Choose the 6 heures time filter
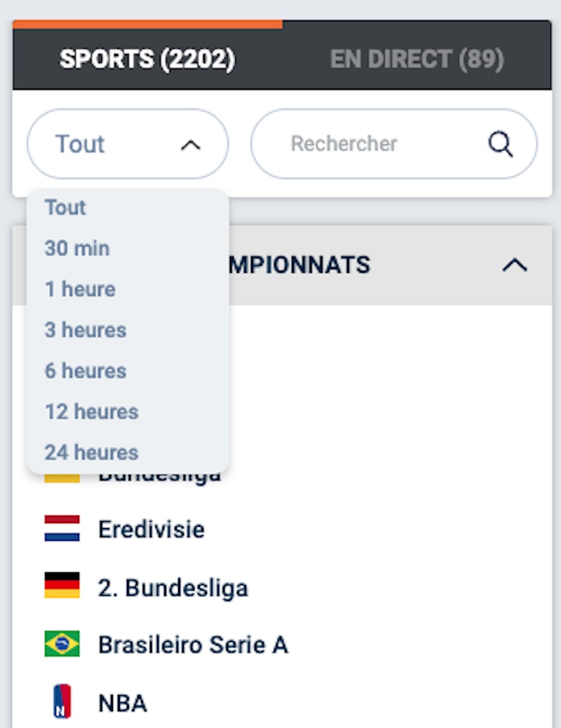 (x=86, y=370)
